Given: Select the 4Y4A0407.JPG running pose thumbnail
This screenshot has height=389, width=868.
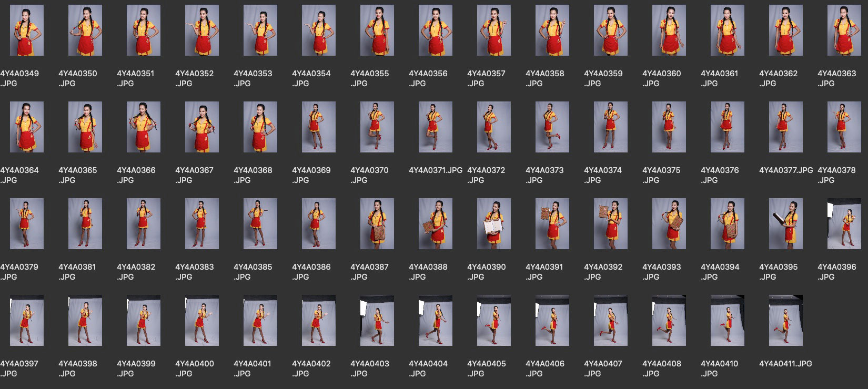Looking at the screenshot, I should 610,320.
